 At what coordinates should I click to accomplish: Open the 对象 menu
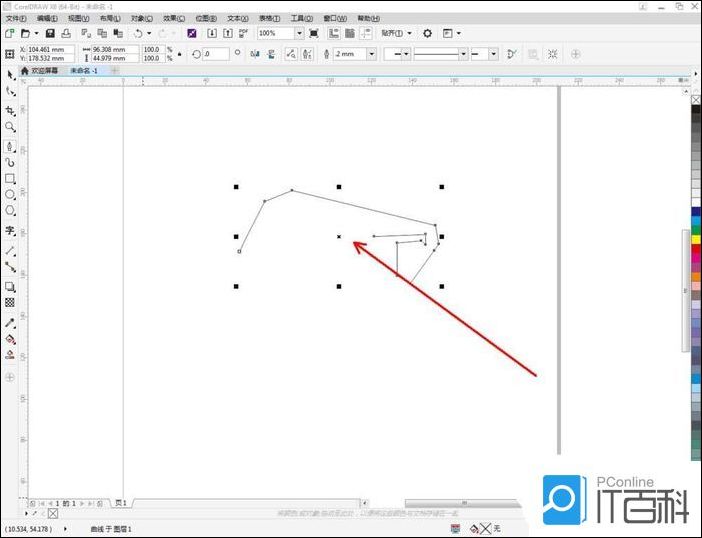point(142,18)
